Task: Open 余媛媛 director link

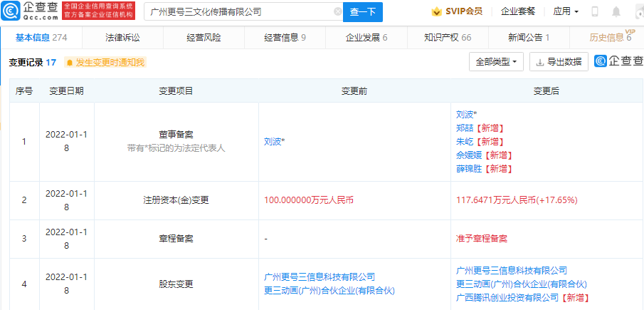Action: pos(469,155)
